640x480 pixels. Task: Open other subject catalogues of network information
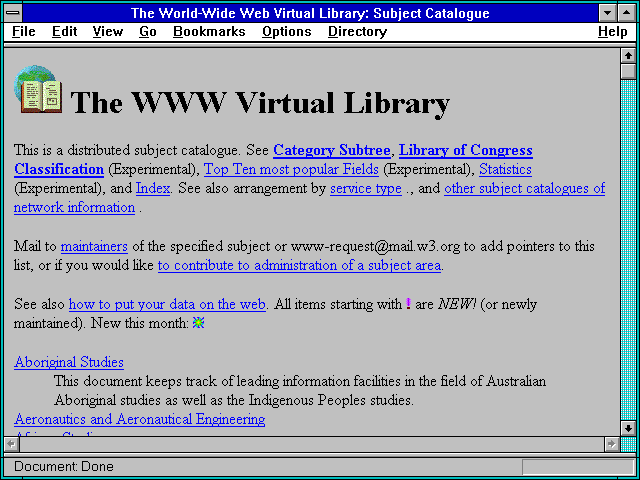click(524, 189)
